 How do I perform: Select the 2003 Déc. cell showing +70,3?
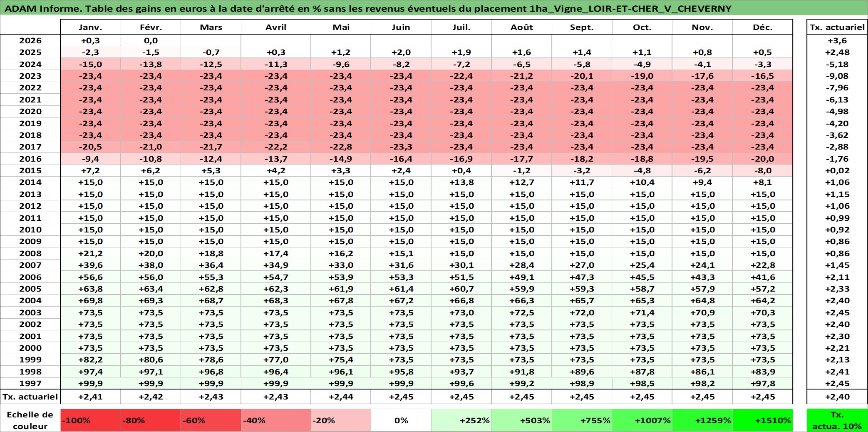coord(763,312)
